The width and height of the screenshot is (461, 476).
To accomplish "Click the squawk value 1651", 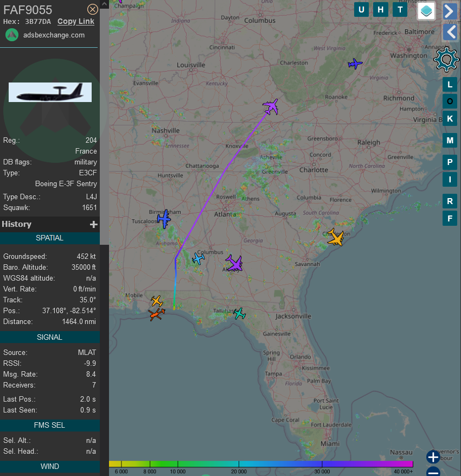I will tap(89, 208).
